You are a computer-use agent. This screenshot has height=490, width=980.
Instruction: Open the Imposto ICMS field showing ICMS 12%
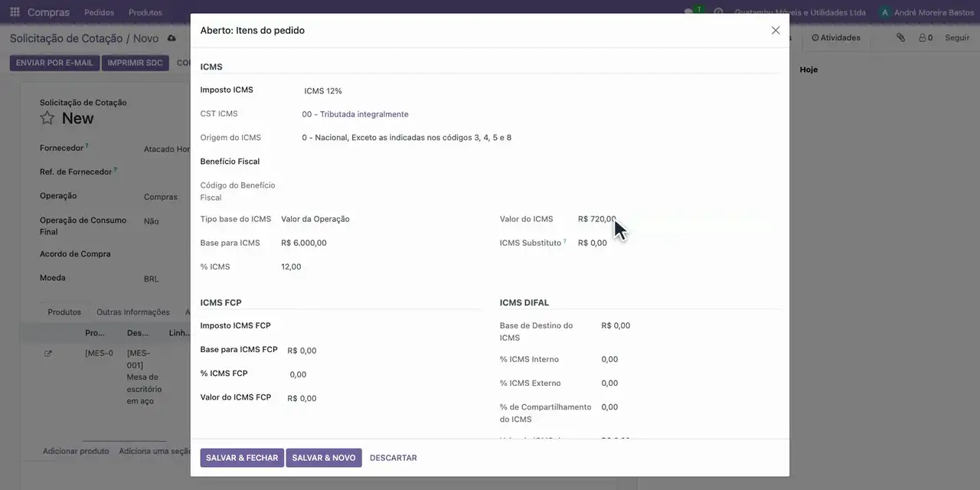tap(323, 91)
